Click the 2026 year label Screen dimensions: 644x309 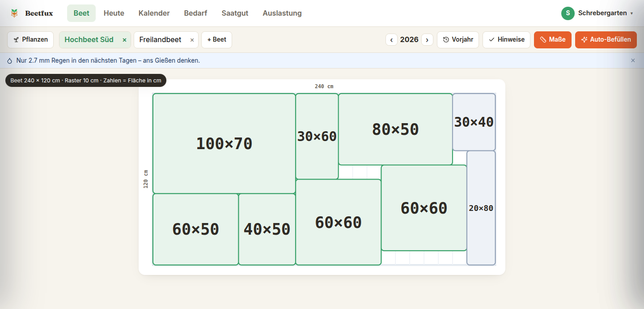(409, 40)
